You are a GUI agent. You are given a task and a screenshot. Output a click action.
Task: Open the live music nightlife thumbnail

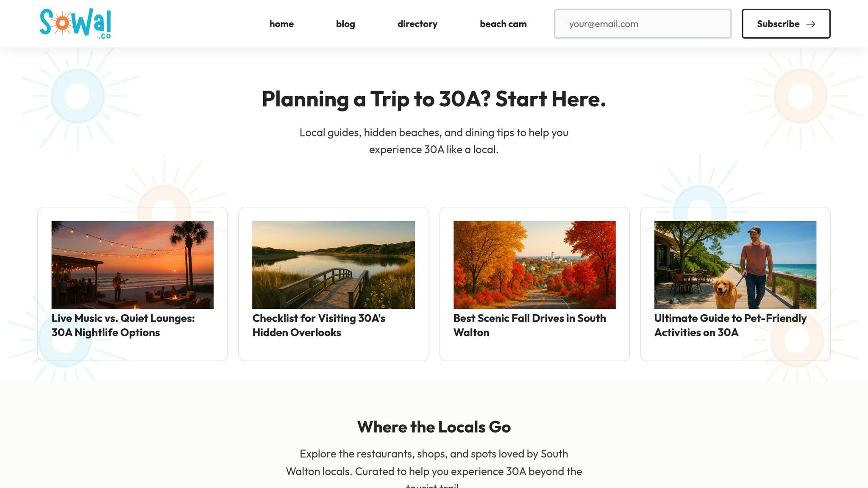[x=133, y=265]
